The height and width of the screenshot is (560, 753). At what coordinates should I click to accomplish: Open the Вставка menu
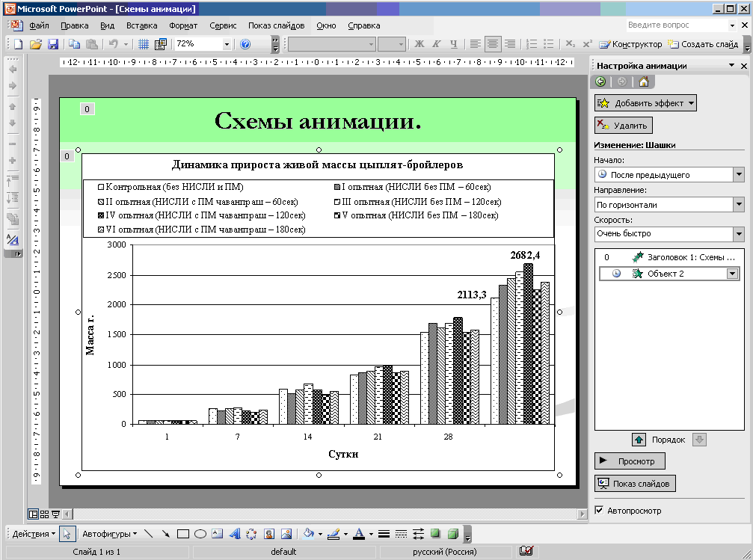[142, 25]
